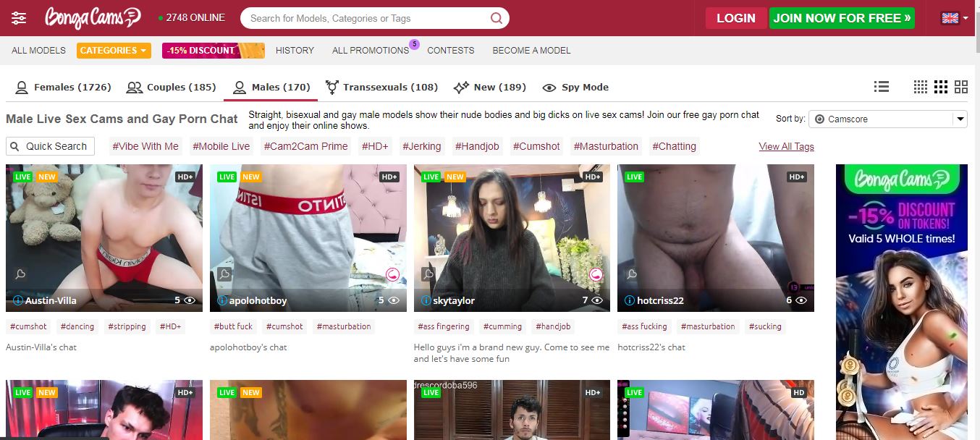
Task: Click preview magnifier icon on apolohotboy thumbnail
Action: [224, 274]
